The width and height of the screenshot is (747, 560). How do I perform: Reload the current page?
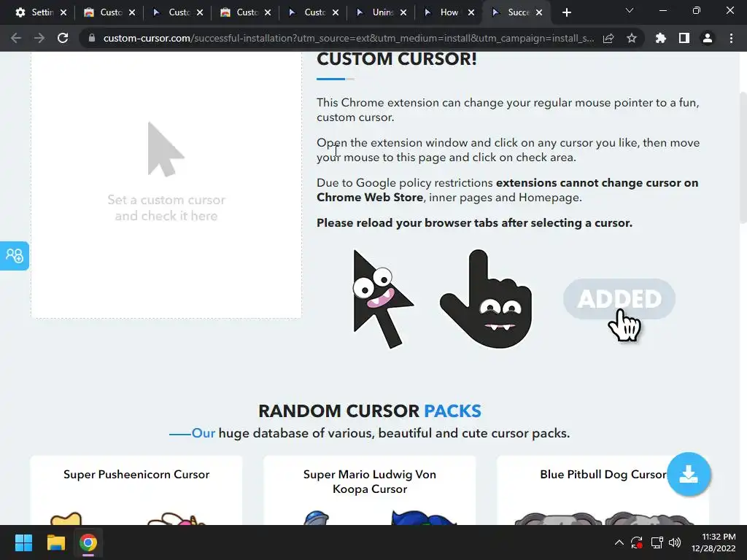63,38
